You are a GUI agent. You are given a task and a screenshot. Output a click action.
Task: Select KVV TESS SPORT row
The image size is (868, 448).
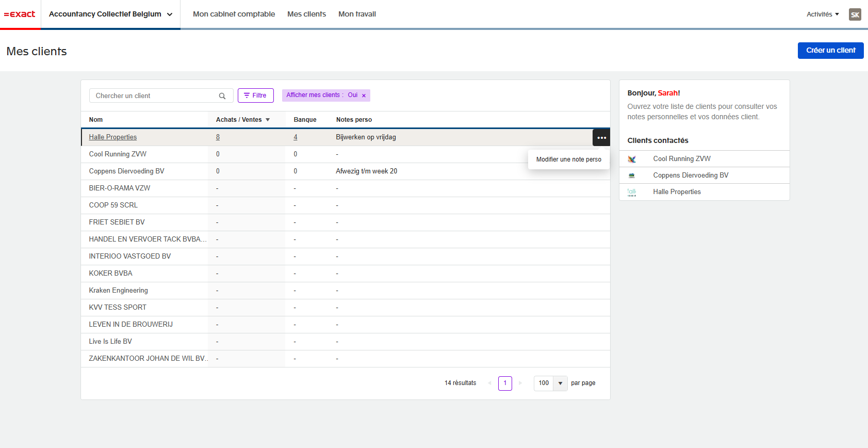pyautogui.click(x=345, y=308)
